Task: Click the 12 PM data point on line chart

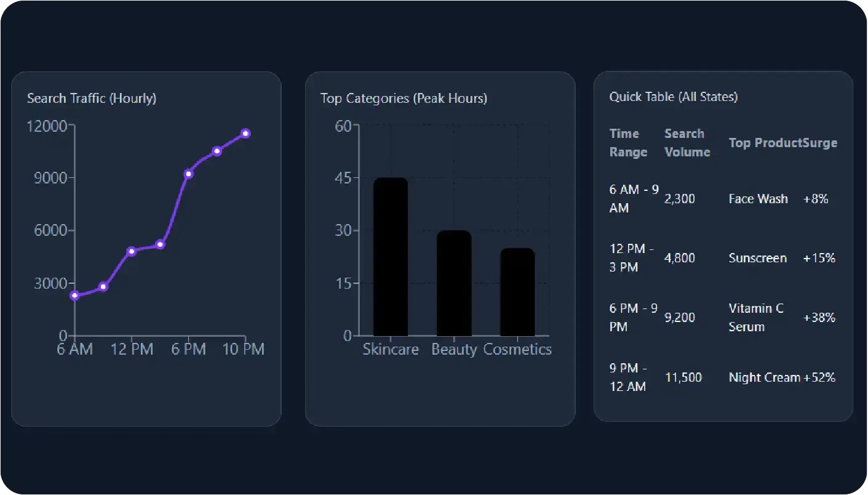Action: click(x=131, y=251)
